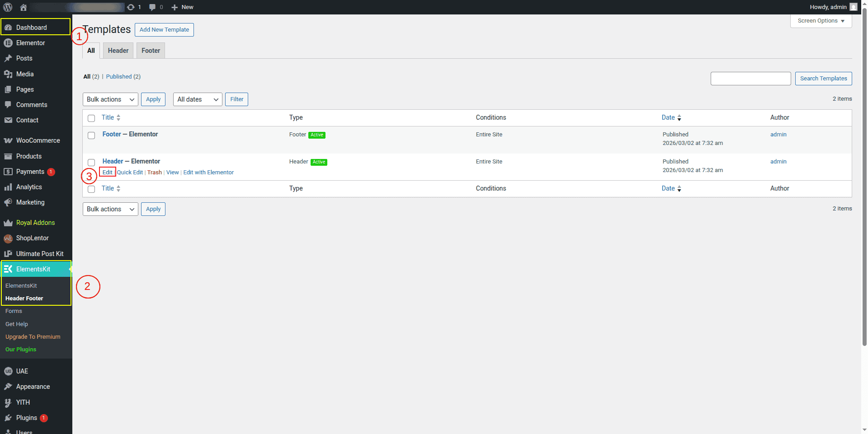Click the template search input field
This screenshot has width=868, height=434.
coord(750,79)
